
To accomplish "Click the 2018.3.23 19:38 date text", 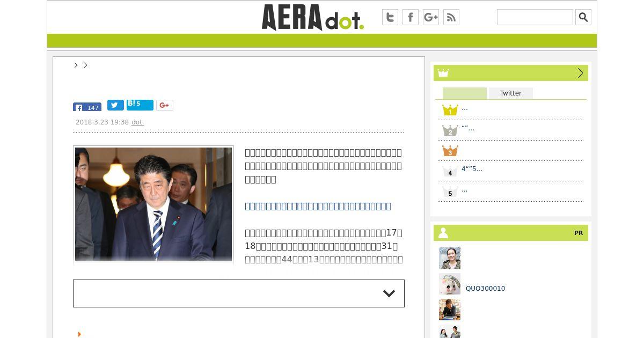I will (x=102, y=122).
